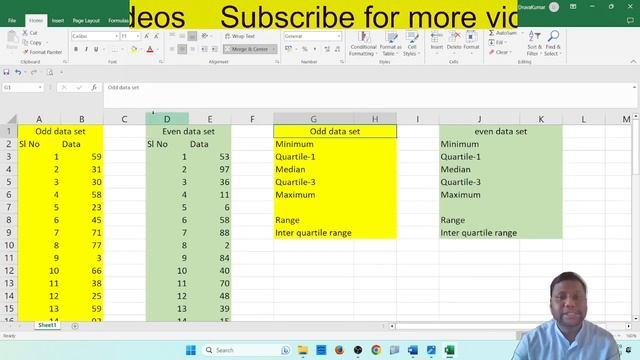Click the Percent Style icon
640x360 pixels.
[304, 49]
